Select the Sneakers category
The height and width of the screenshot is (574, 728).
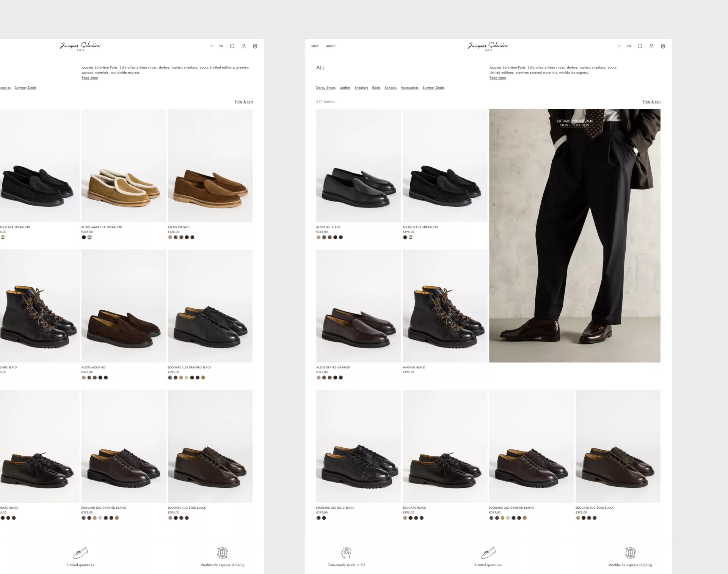361,88
